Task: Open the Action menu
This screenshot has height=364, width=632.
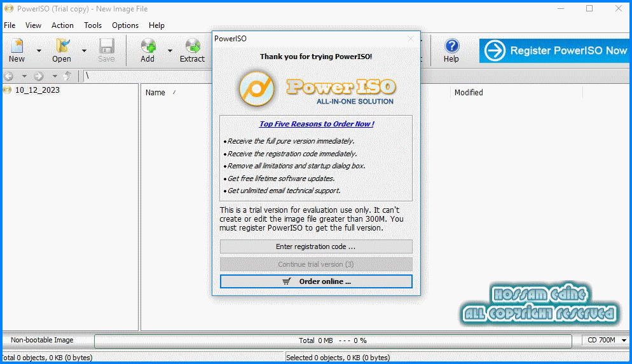Action: click(x=62, y=25)
